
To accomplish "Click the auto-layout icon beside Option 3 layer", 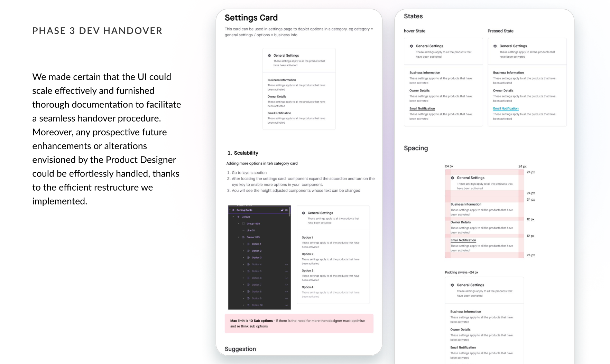I will coord(248,258).
